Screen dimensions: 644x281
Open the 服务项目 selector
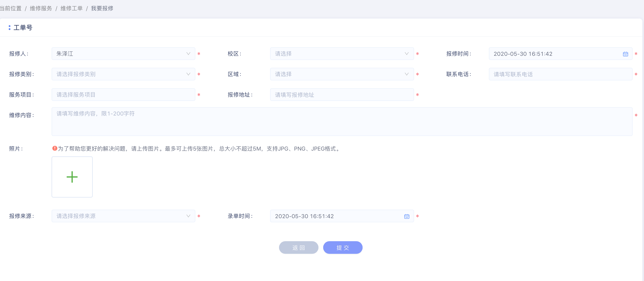[123, 95]
